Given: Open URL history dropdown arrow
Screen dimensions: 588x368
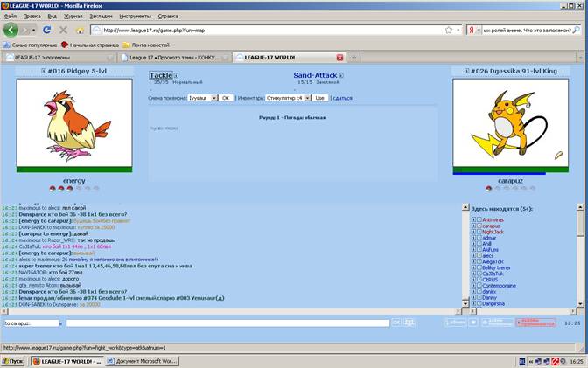Looking at the screenshot, I should [x=458, y=31].
